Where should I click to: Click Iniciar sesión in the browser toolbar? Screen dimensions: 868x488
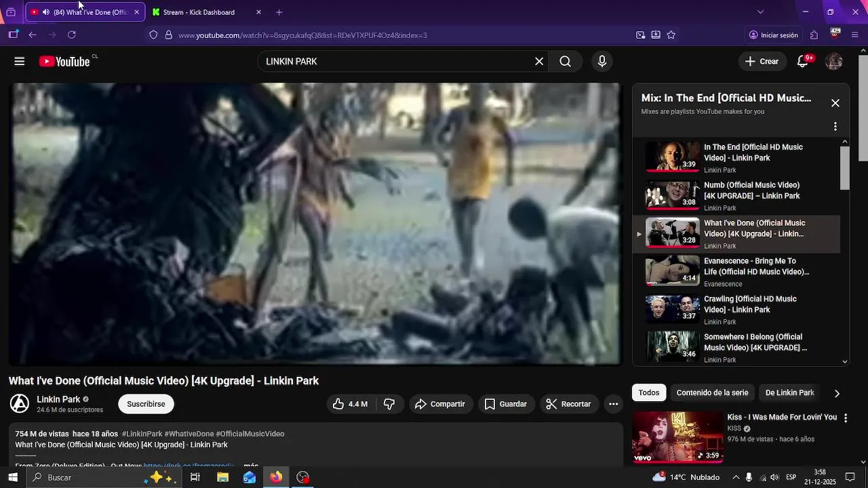point(773,35)
